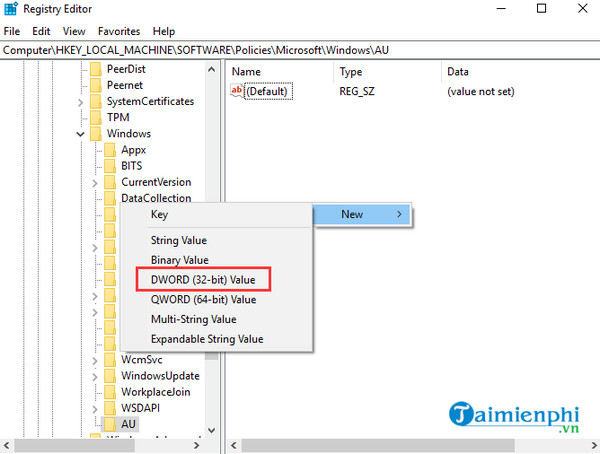Viewport: 600px width, 454px height.
Task: Click the Windows folder icon
Action: pyautogui.click(x=96, y=134)
